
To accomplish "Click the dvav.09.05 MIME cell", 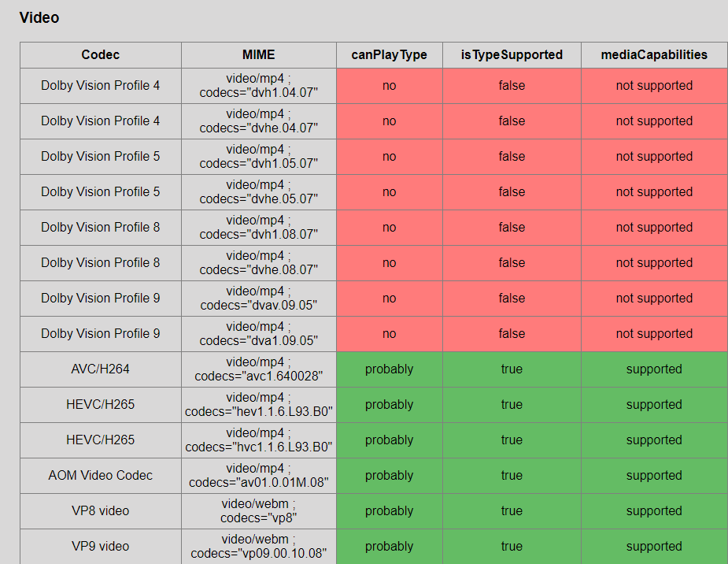I will point(258,299).
